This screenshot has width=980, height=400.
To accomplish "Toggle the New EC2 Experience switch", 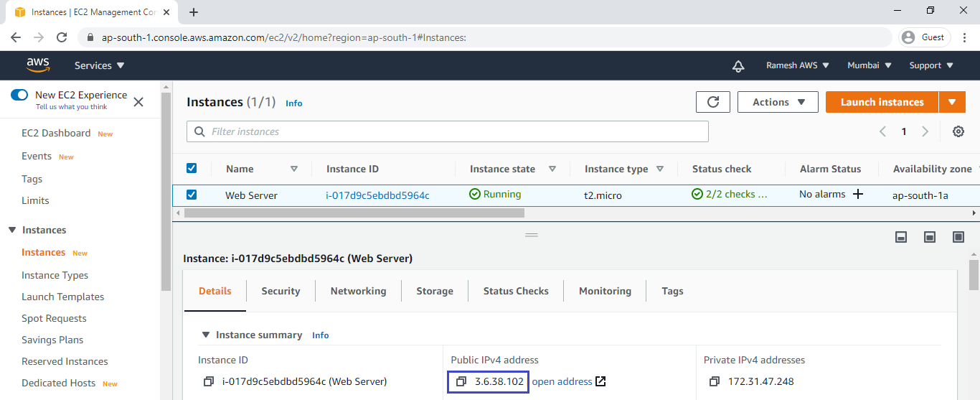I will [19, 95].
